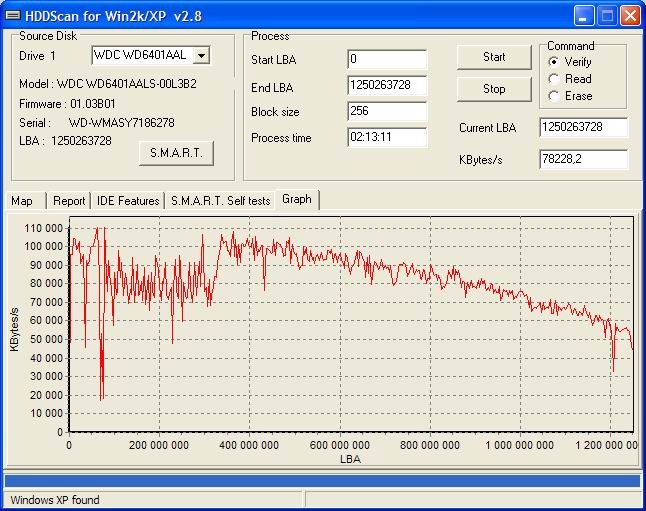Click the 200 000 000 x-axis label
The width and height of the screenshot is (646, 511).
(x=159, y=445)
